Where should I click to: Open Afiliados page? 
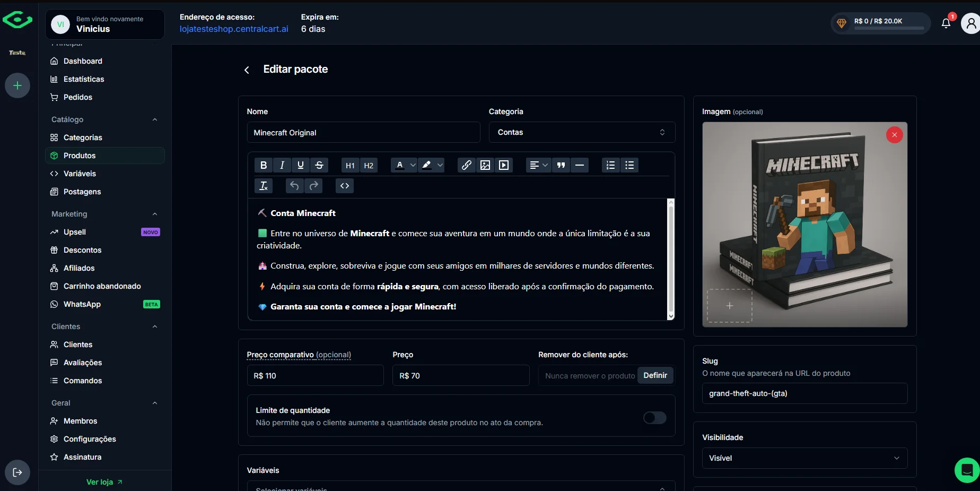point(105,268)
